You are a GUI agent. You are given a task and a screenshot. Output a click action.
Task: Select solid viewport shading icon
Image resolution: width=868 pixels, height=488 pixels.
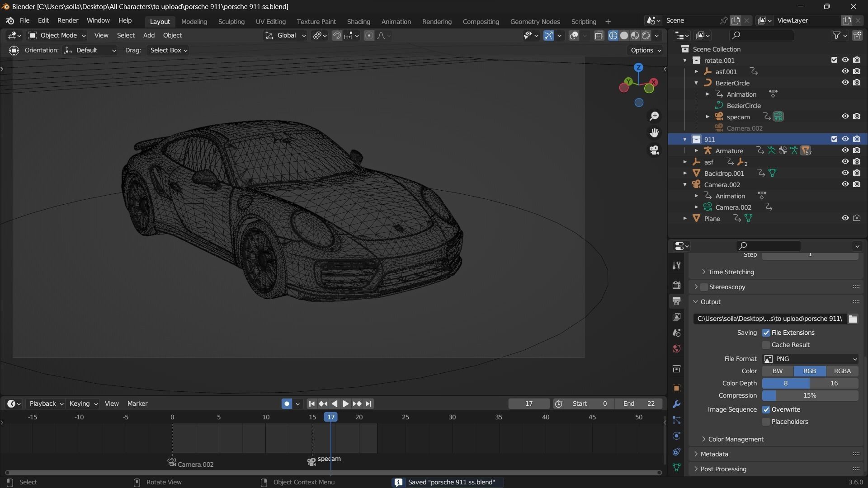click(624, 36)
